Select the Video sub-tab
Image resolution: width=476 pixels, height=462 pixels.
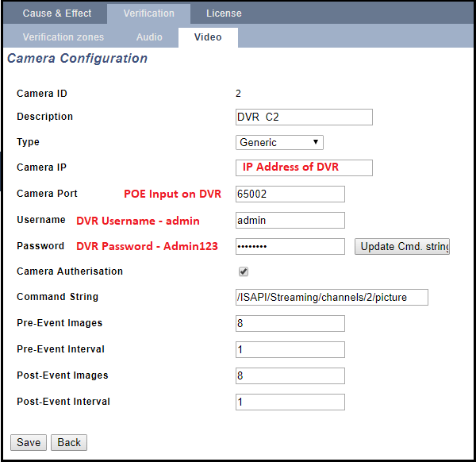(208, 37)
